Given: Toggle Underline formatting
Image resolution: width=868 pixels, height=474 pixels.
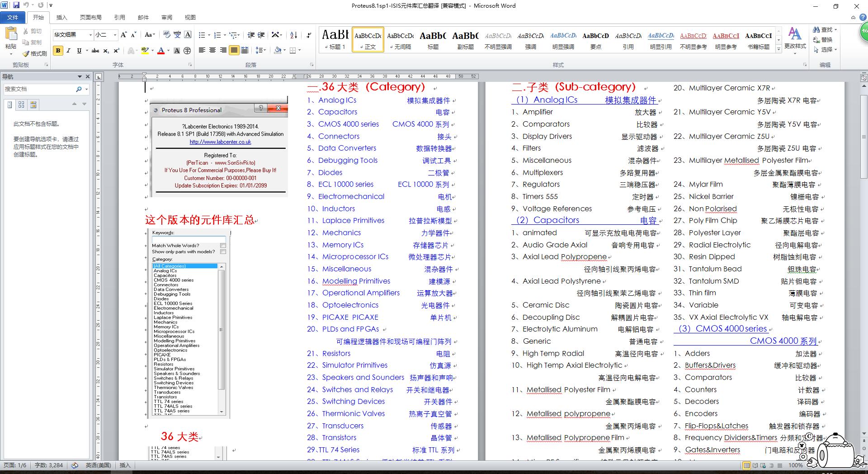Looking at the screenshot, I should pos(79,51).
